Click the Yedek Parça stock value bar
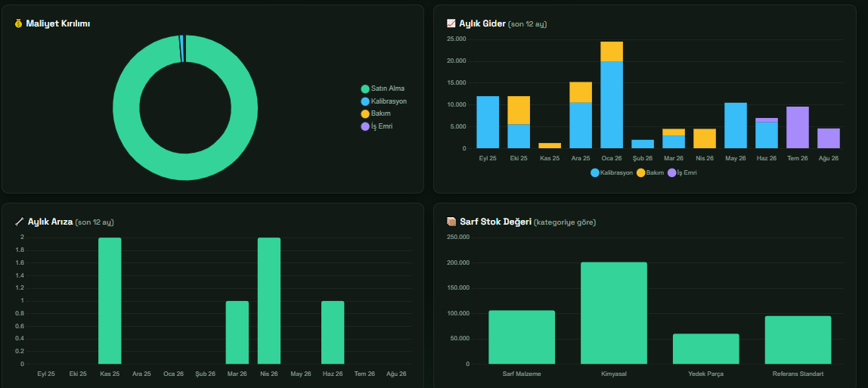This screenshot has height=388, width=868. pos(705,349)
